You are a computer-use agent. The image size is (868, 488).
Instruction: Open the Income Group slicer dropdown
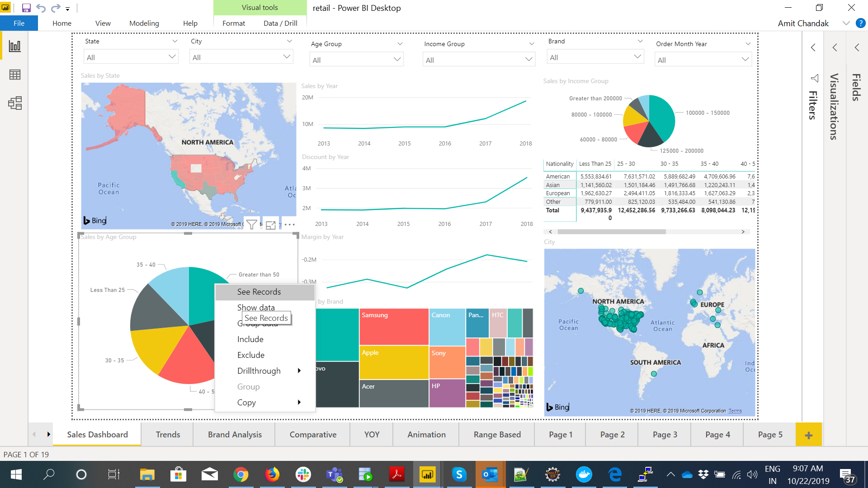pyautogui.click(x=479, y=60)
